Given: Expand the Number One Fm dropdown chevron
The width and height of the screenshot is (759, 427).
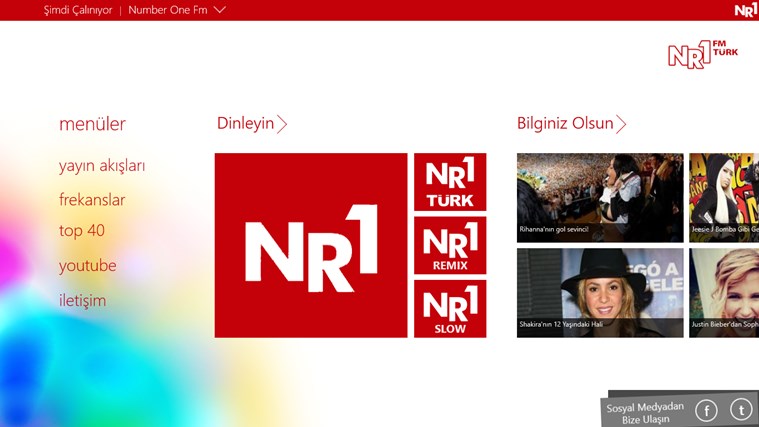Looking at the screenshot, I should click(x=219, y=10).
